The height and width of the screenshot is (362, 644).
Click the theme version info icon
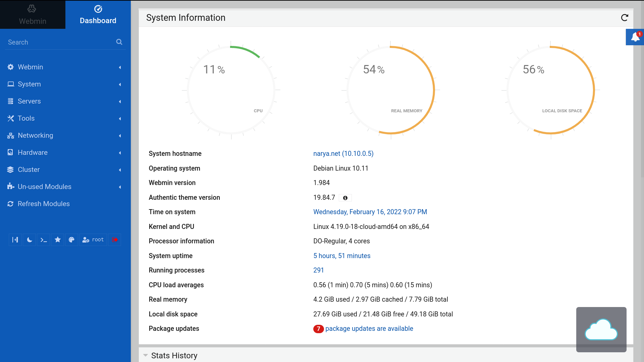pyautogui.click(x=345, y=198)
